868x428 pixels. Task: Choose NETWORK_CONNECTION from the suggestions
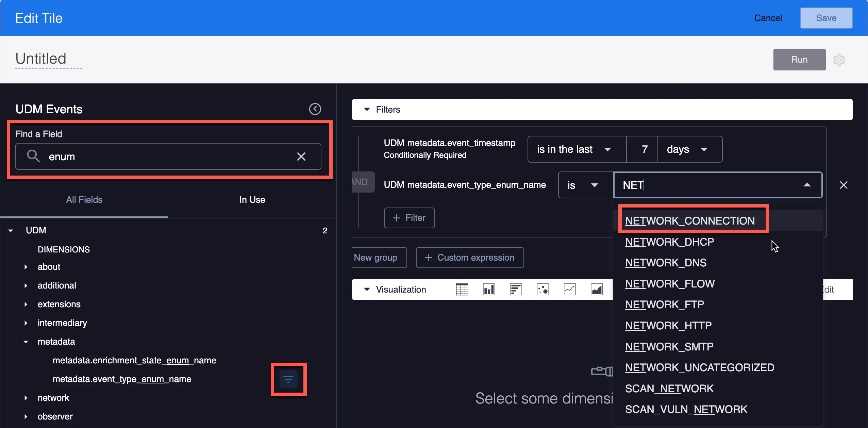tap(690, 221)
